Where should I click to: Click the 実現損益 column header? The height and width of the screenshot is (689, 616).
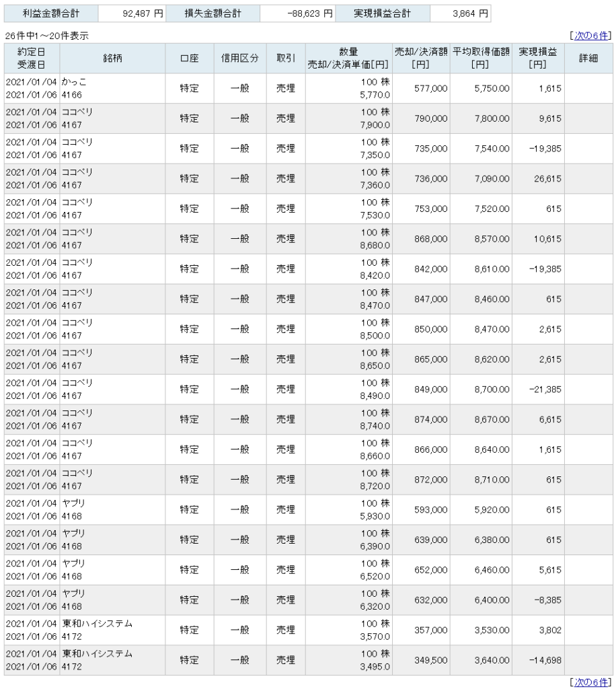pyautogui.click(x=537, y=59)
